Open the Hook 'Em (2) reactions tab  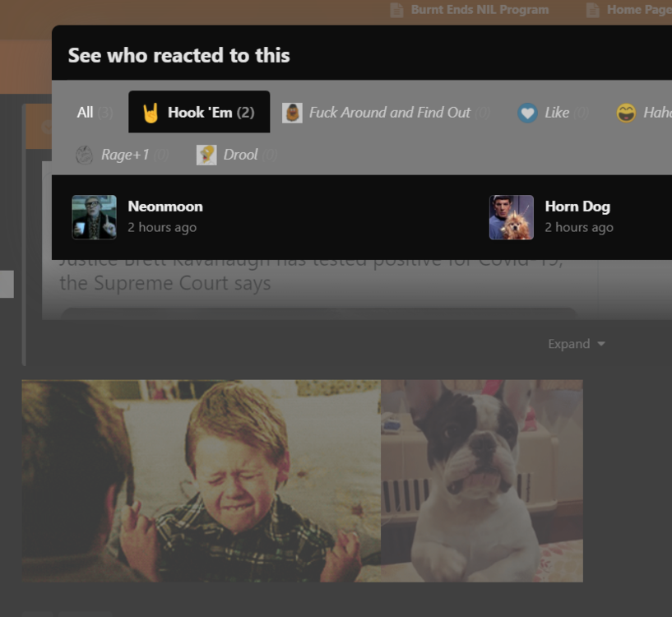pos(198,112)
